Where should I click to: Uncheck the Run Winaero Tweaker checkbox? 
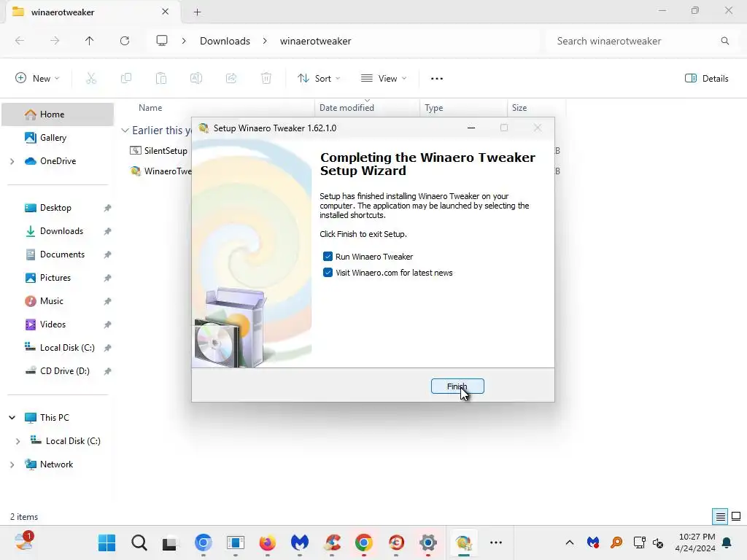tap(328, 257)
